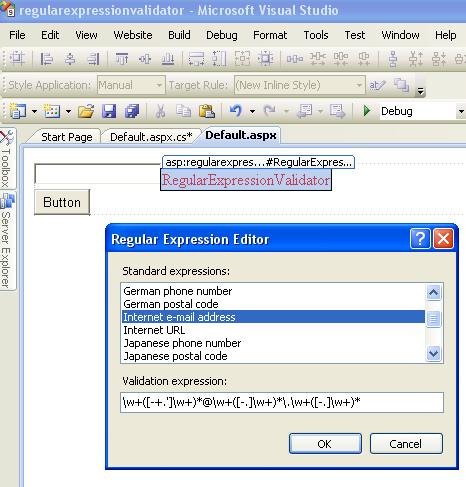Screen dimensions: 466x487
Task: Click Cancel in Regular Expression Editor
Action: (x=406, y=444)
